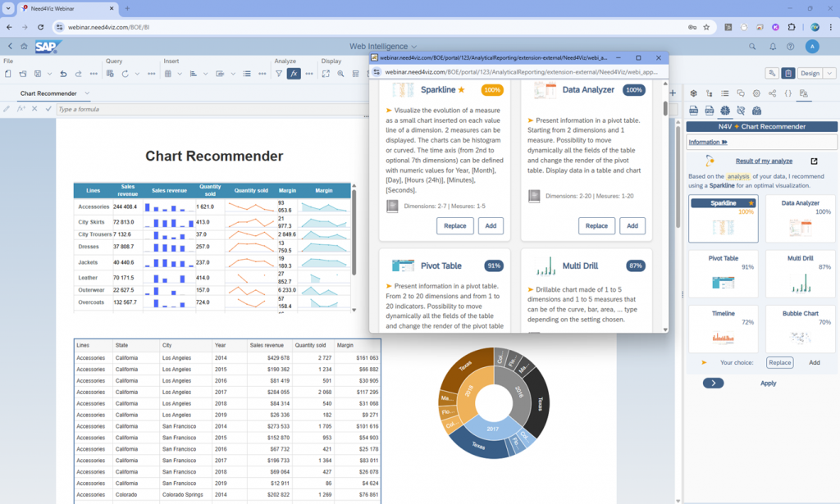
Task: Type a formula input field
Action: point(205,109)
